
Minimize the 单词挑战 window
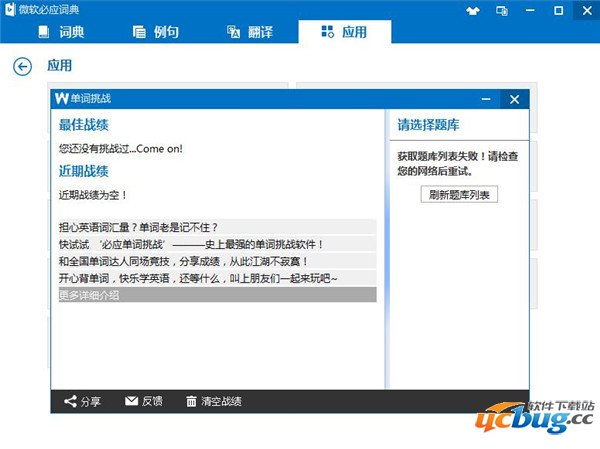pyautogui.click(x=486, y=99)
